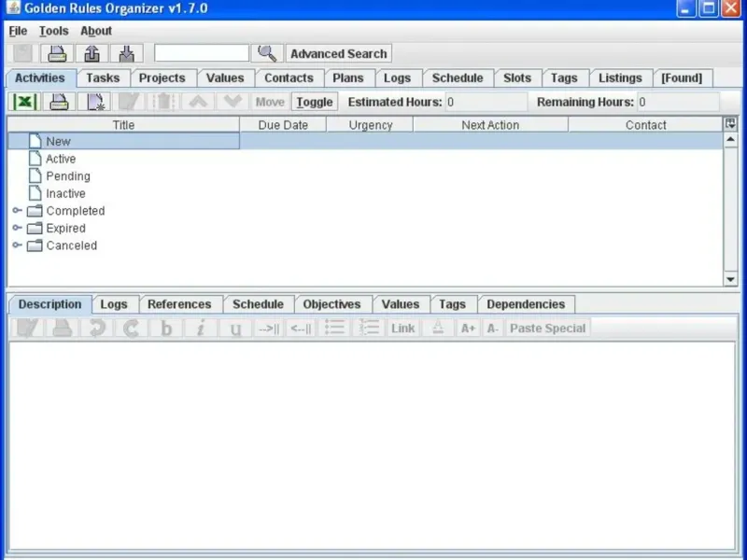
Task: Click the Estimated Hours field
Action: (486, 102)
